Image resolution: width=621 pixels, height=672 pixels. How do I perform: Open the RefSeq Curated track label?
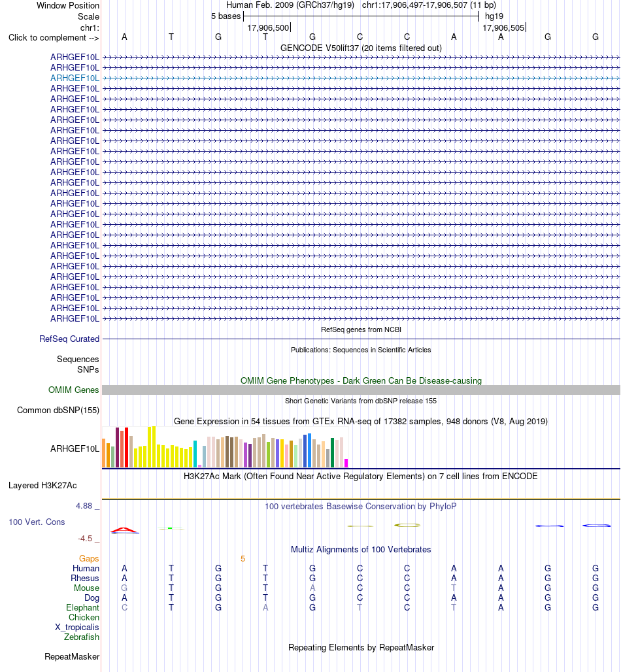(69, 339)
